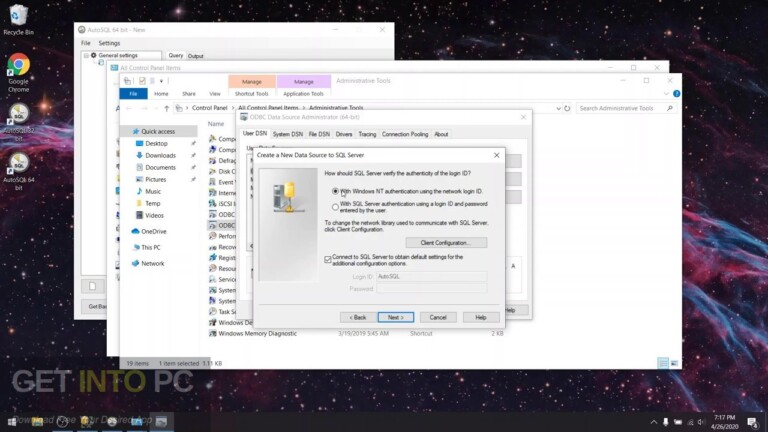Switch Explorer to large icons view
This screenshot has height=432, width=768.
pos(674,363)
